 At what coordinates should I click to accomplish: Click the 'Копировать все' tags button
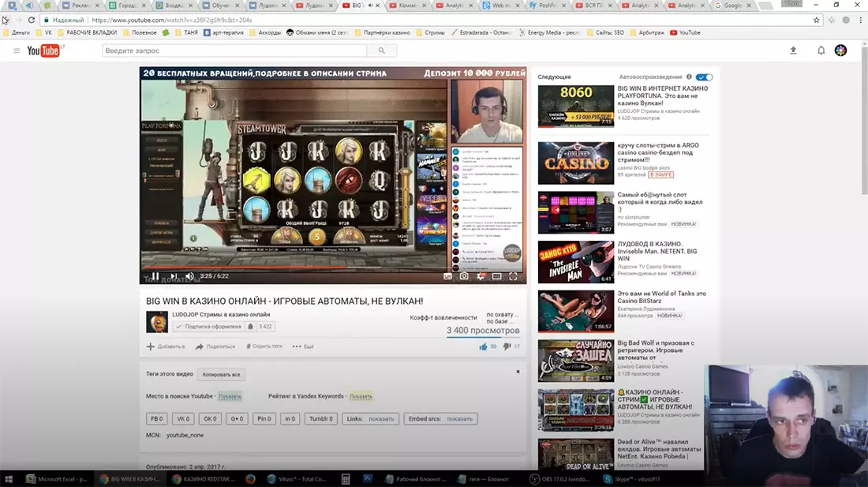point(221,374)
